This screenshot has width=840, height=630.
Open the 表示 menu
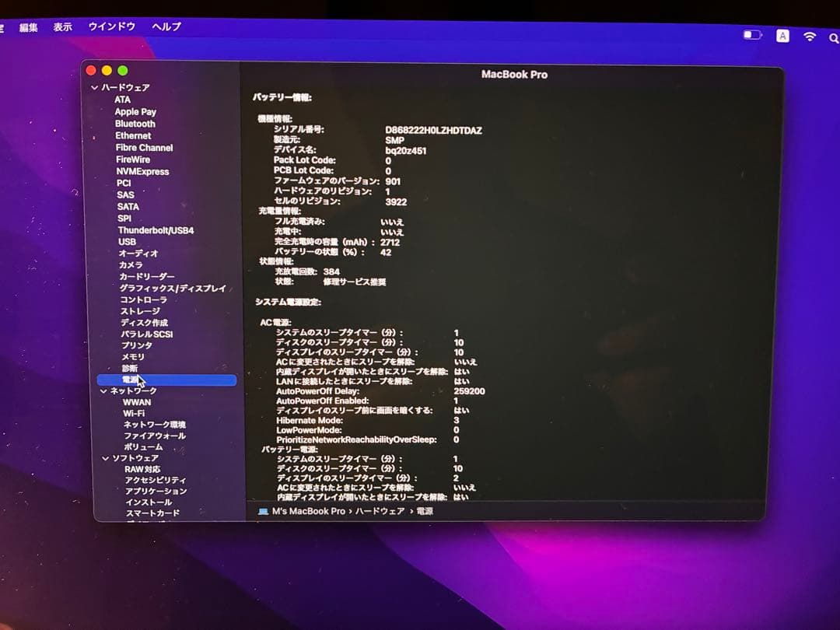coord(61,26)
